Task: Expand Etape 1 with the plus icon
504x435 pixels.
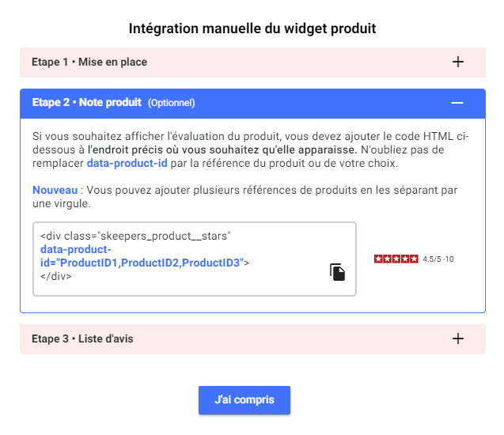Action: tap(457, 62)
